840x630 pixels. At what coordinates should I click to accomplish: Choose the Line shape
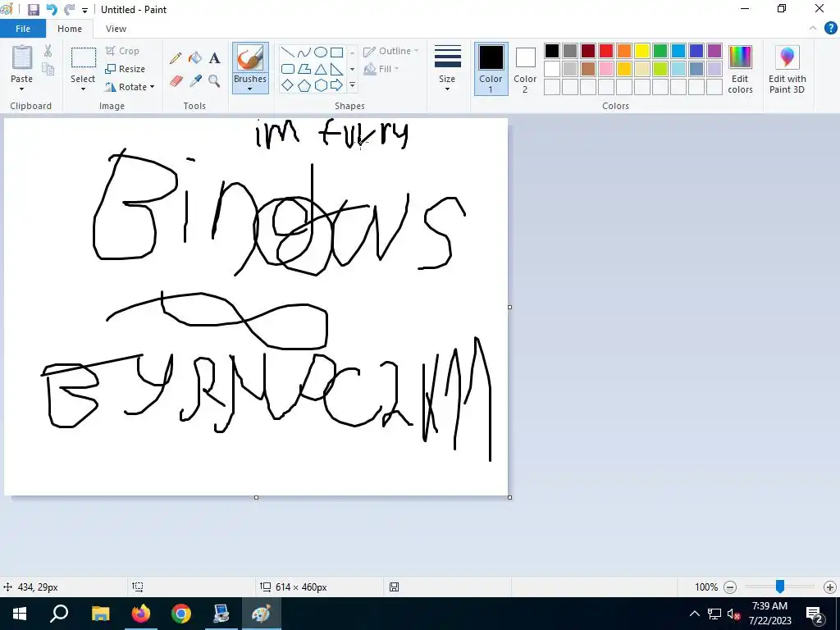(x=288, y=52)
